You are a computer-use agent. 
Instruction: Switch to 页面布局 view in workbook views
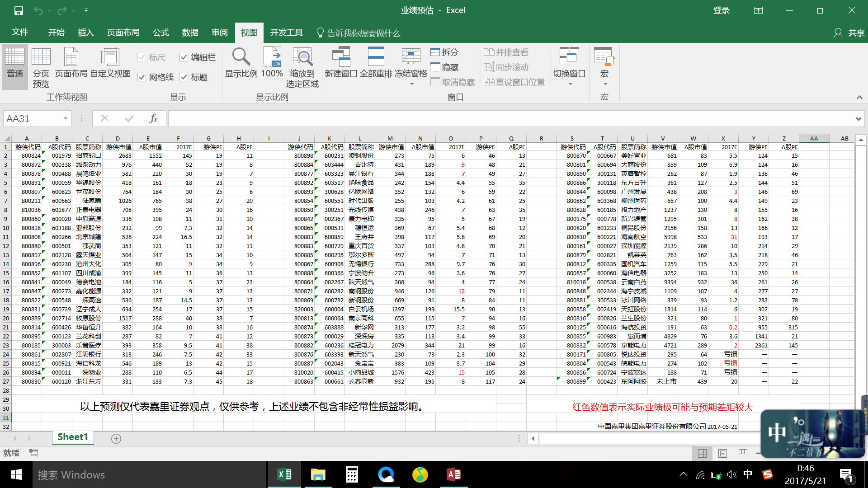71,63
